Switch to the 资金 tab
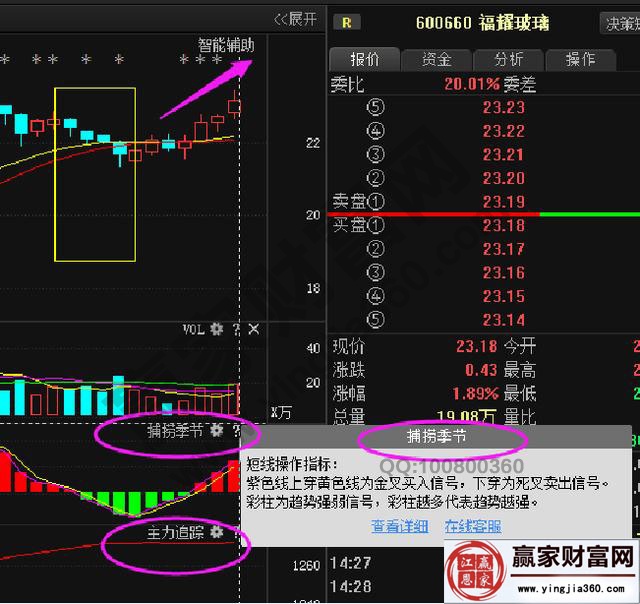The height and width of the screenshot is (604, 640). click(436, 60)
